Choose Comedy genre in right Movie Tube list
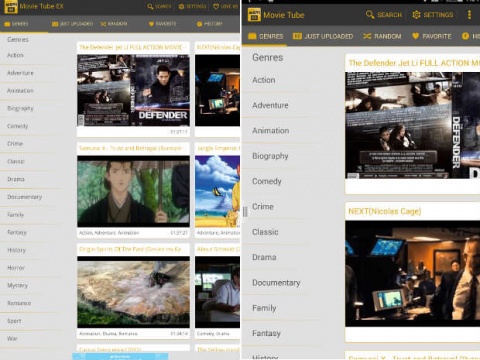This screenshot has height=360, width=480. click(x=267, y=181)
